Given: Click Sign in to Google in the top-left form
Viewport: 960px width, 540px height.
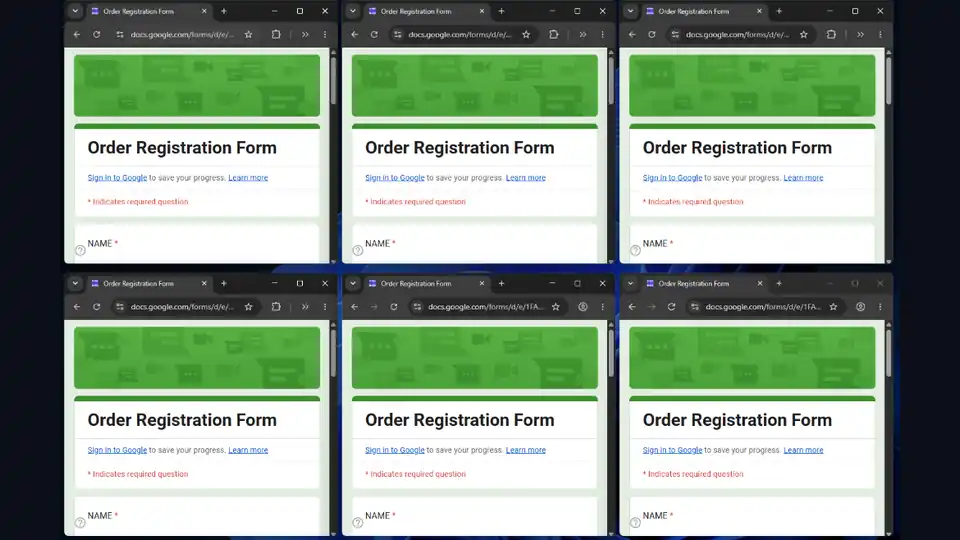Looking at the screenshot, I should tap(117, 178).
